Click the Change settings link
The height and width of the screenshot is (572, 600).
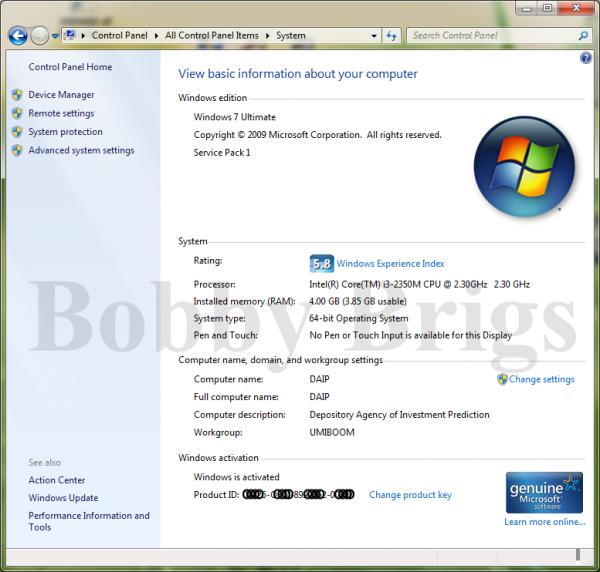(541, 379)
